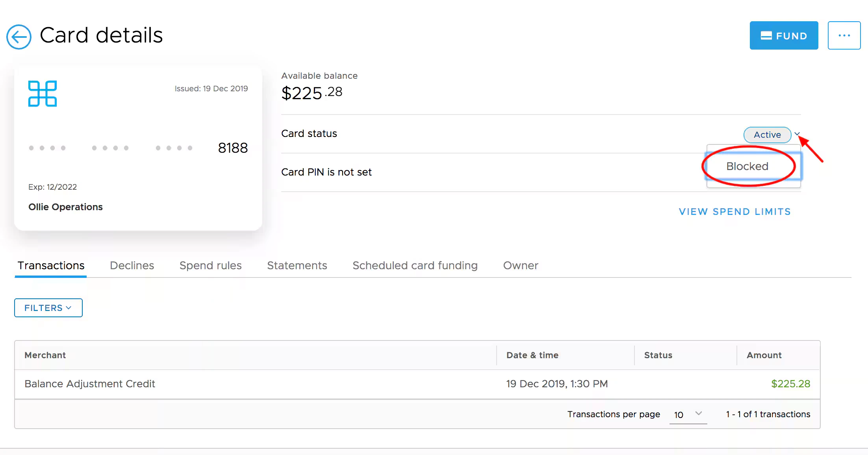The width and height of the screenshot is (868, 455).
Task: Click the Balance Adjustment Credit row
Action: (x=90, y=384)
